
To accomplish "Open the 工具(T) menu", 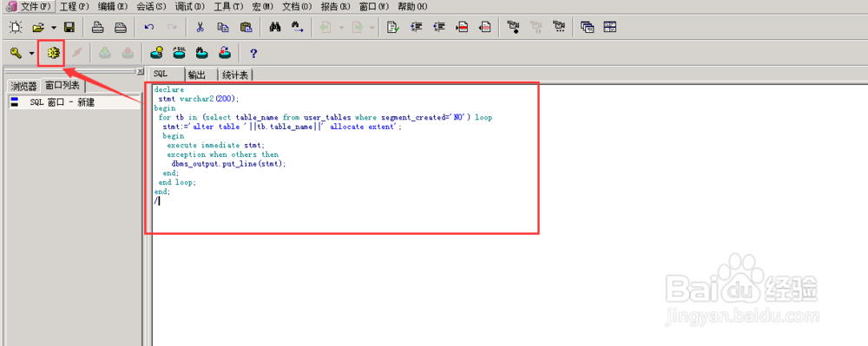I will (228, 7).
